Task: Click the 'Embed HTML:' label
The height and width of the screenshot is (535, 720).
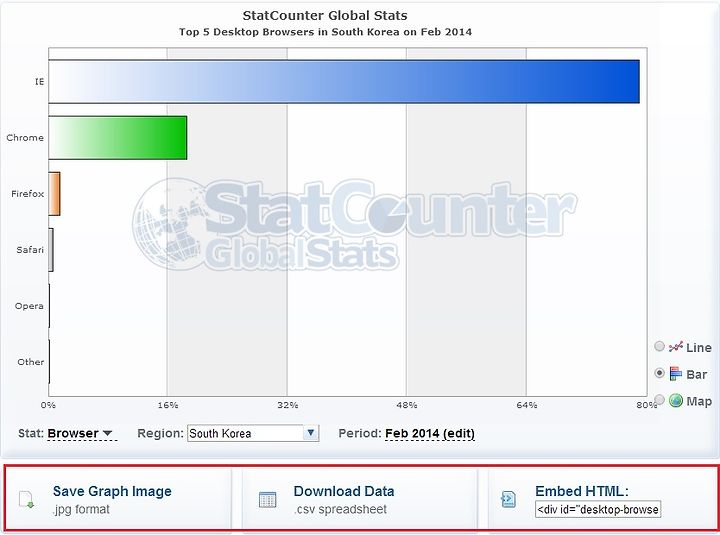Action: point(582,491)
